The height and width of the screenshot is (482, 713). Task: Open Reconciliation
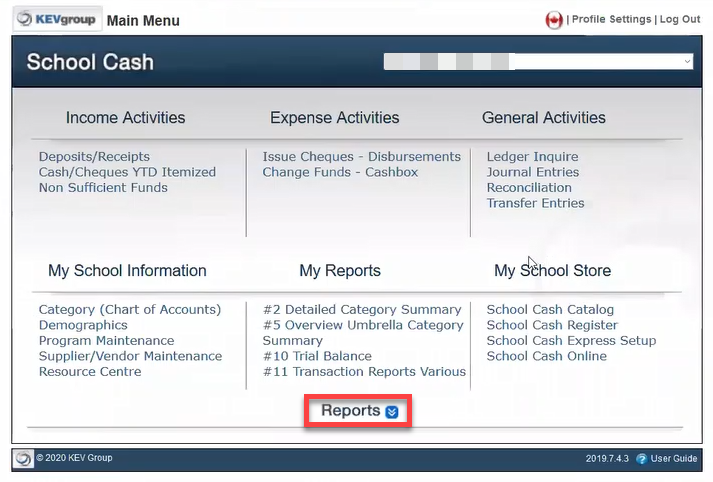[529, 187]
